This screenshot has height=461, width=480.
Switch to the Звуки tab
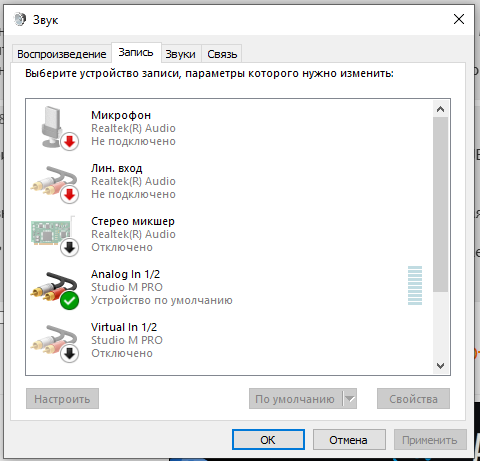180,54
